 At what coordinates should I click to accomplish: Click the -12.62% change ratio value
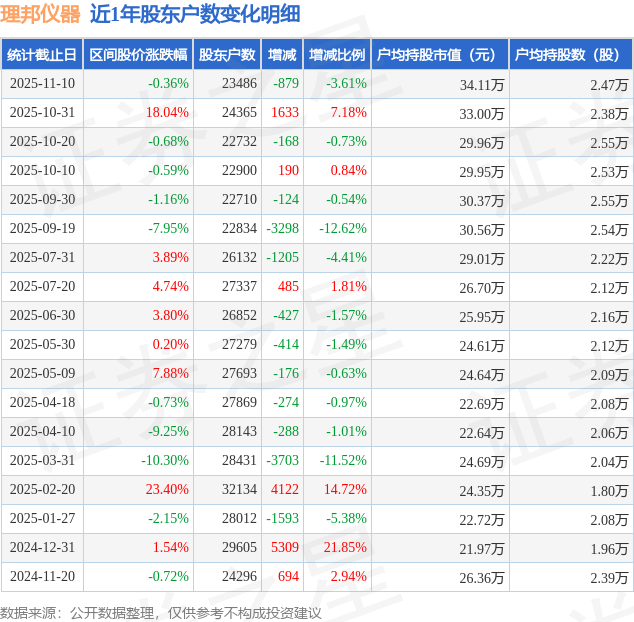[x=344, y=229]
